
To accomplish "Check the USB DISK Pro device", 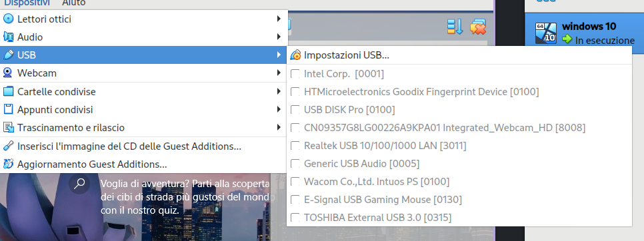I will [295, 110].
